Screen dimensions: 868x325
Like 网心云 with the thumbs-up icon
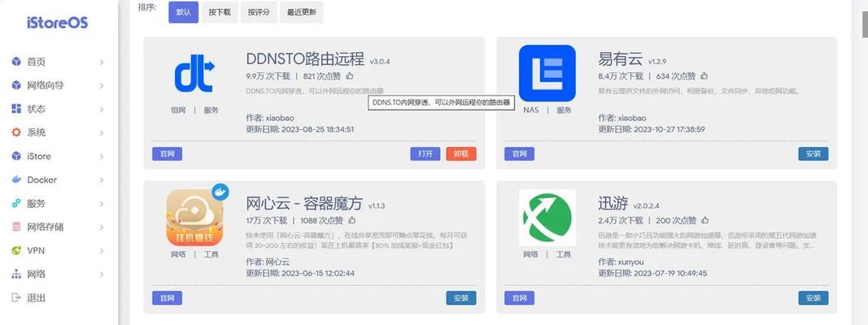click(x=352, y=220)
